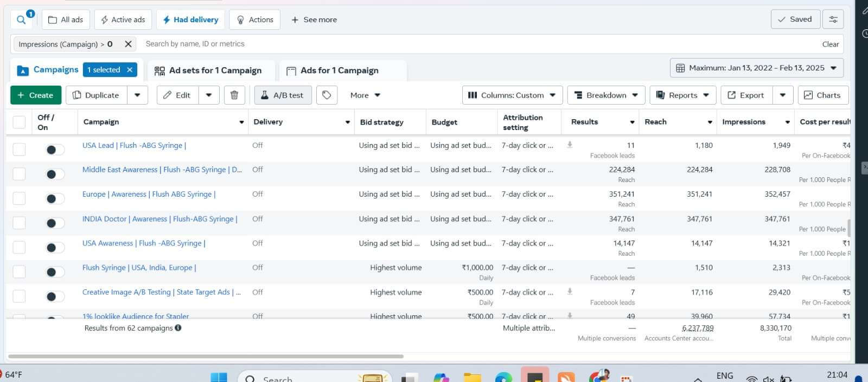Open INDIA Doctor Awareness campaign link
The image size is (868, 382).
pos(159,219)
